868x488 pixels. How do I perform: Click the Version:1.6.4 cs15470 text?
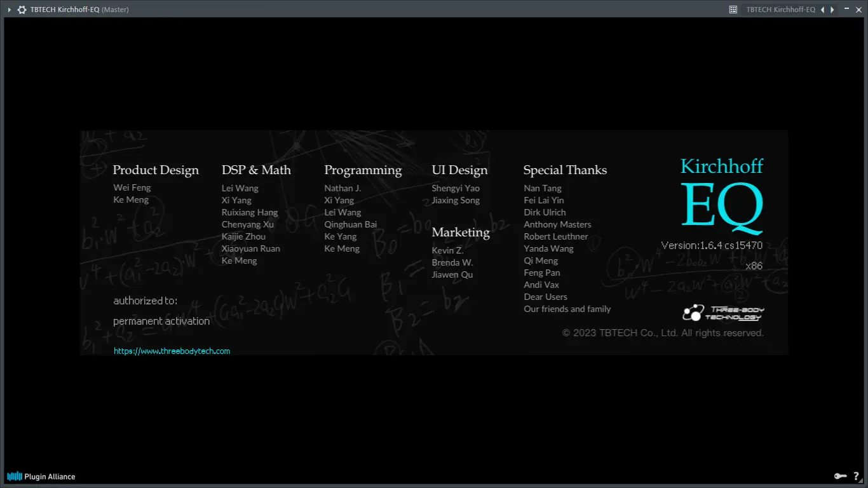click(x=712, y=245)
